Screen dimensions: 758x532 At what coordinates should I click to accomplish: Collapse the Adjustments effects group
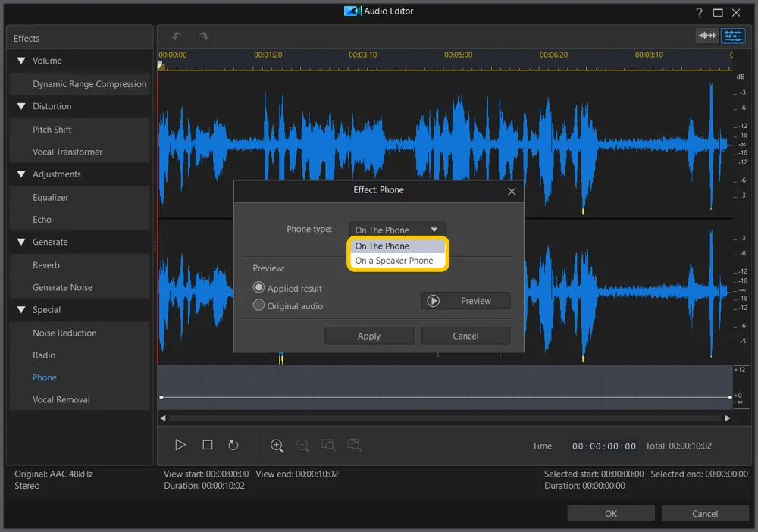pos(21,174)
